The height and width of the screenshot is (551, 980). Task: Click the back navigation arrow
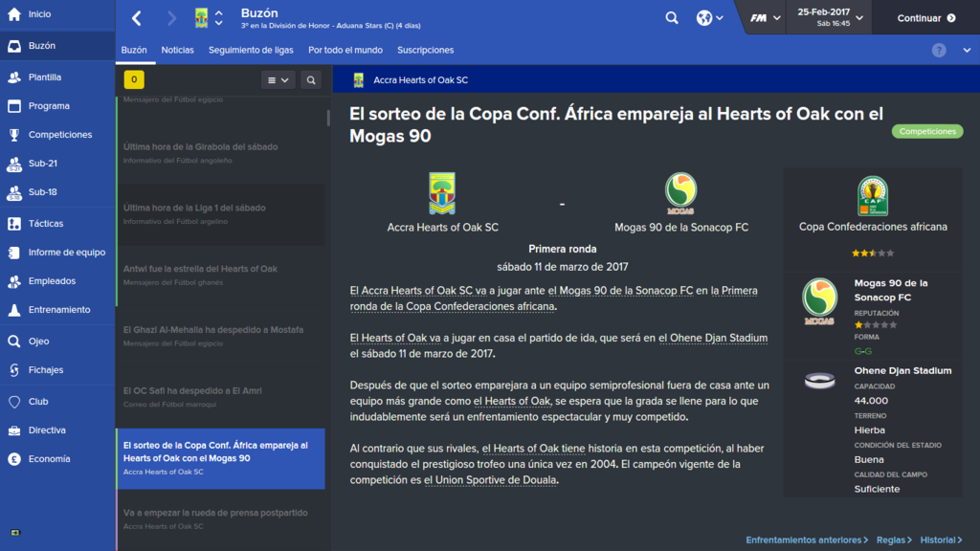coord(136,18)
